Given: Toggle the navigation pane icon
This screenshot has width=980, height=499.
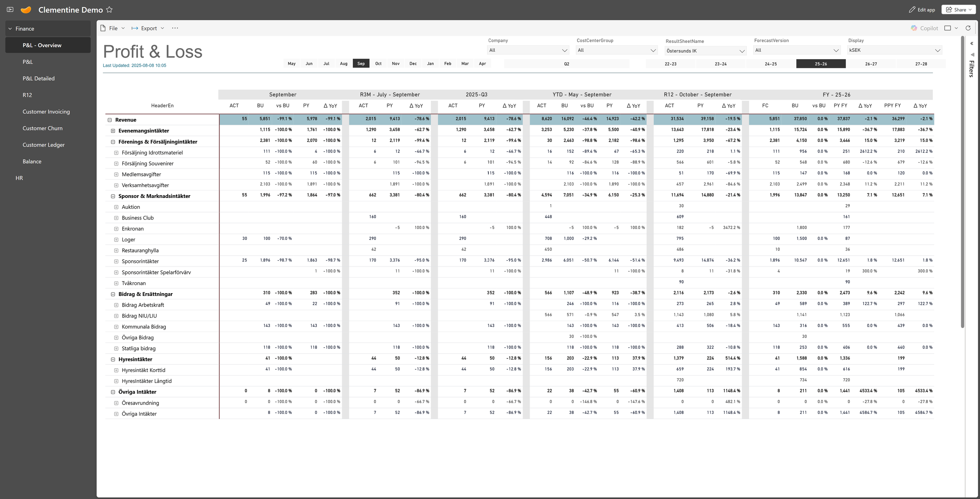Looking at the screenshot, I should pos(10,9).
